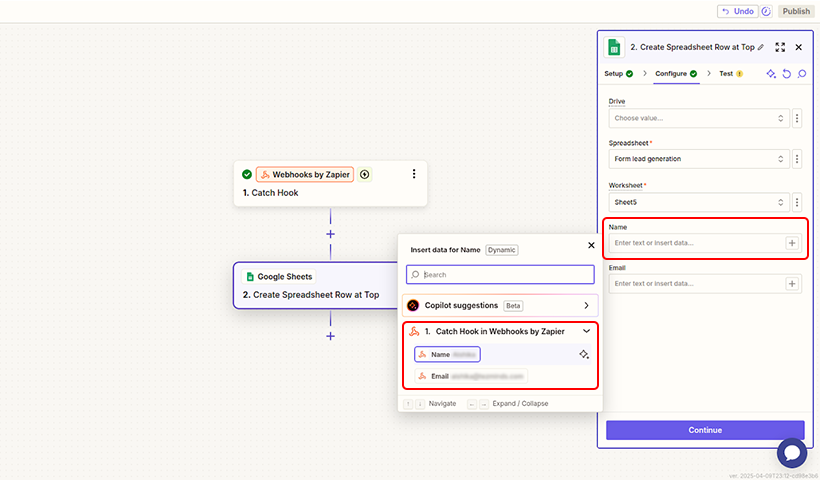
Task: Click the green check on Catch Hook step
Action: click(247, 175)
